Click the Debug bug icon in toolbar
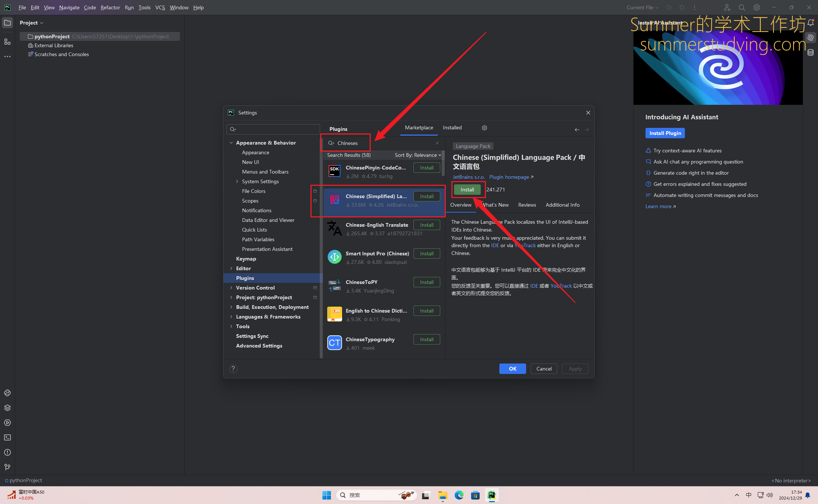 (x=682, y=7)
